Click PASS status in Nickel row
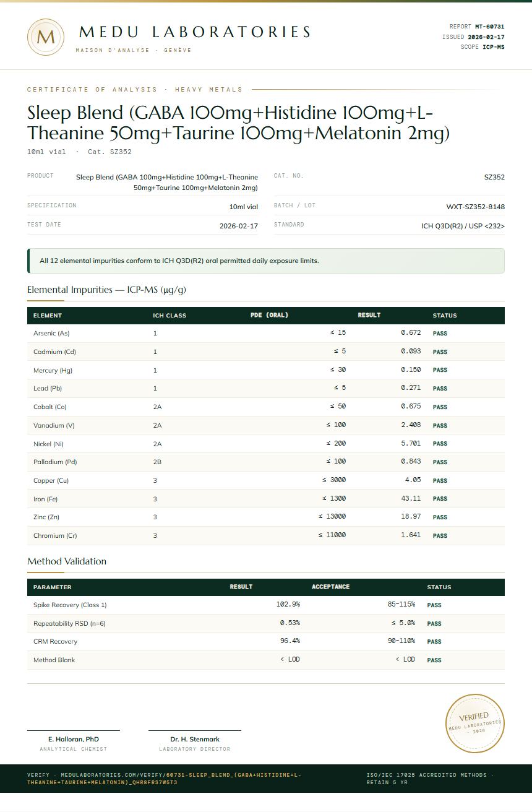The width and height of the screenshot is (532, 812). [x=440, y=444]
